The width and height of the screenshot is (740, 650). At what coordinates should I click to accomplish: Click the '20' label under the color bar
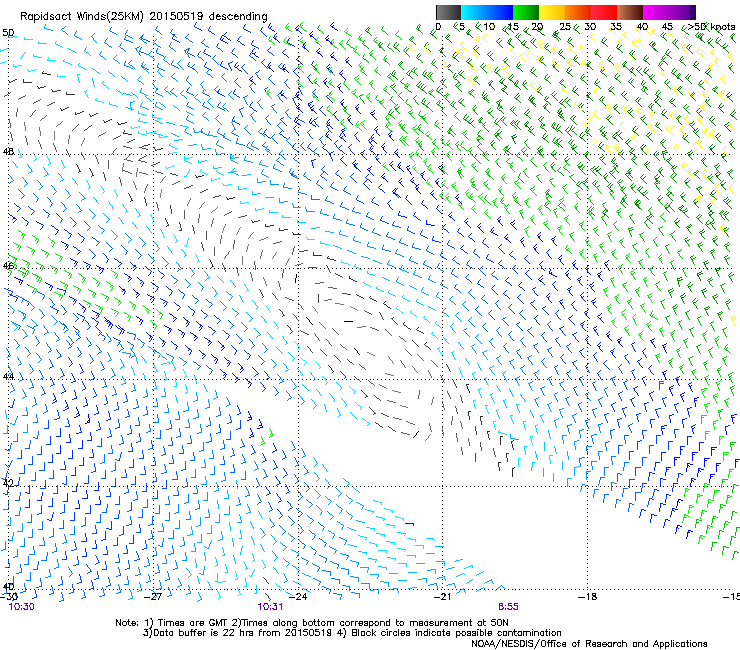pos(537,27)
